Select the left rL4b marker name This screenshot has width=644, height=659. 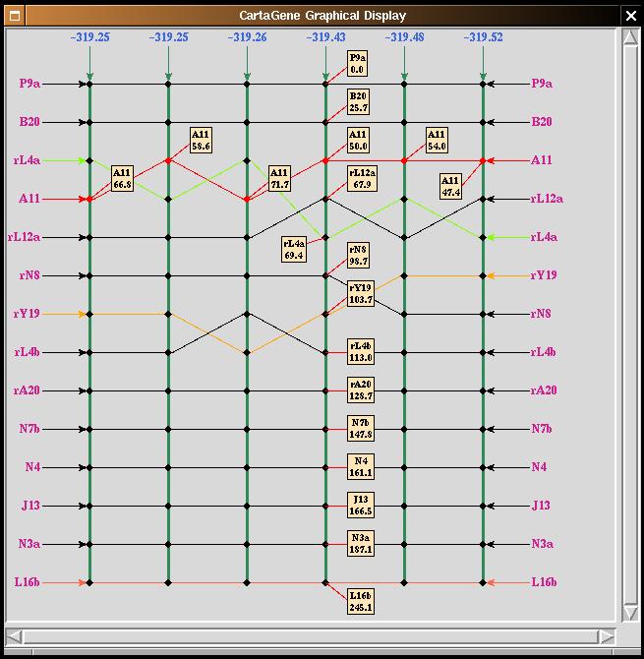28,351
